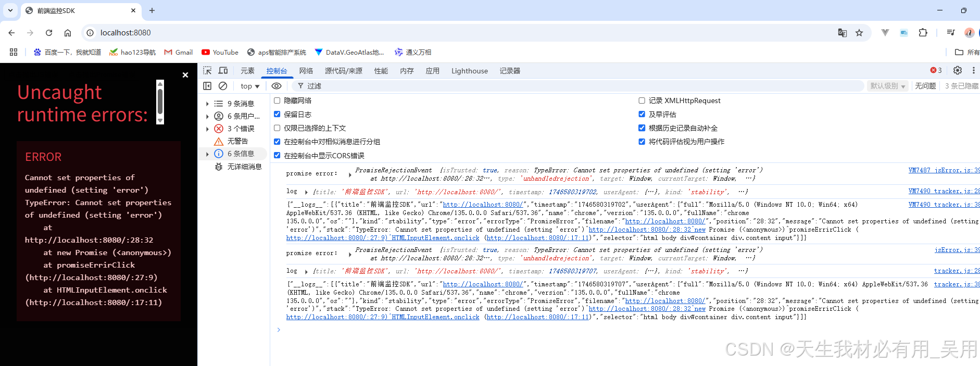Expand the first log object with timestamp 1746580319702

pos(306,192)
